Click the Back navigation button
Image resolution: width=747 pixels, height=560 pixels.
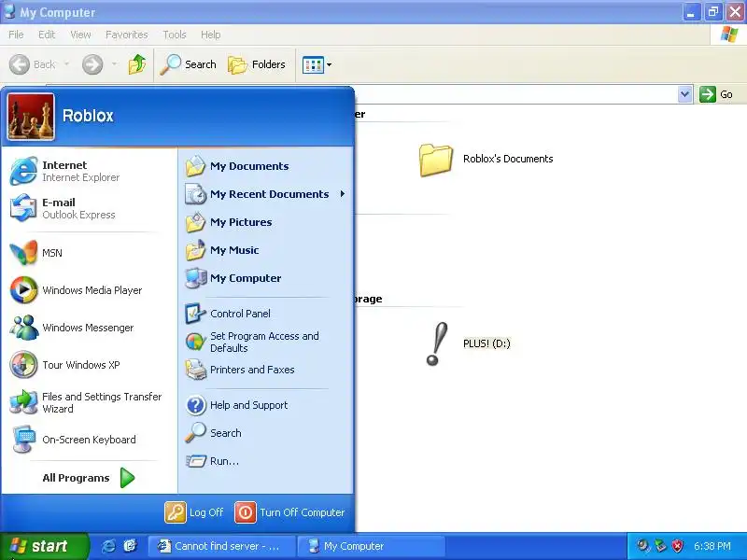click(33, 64)
